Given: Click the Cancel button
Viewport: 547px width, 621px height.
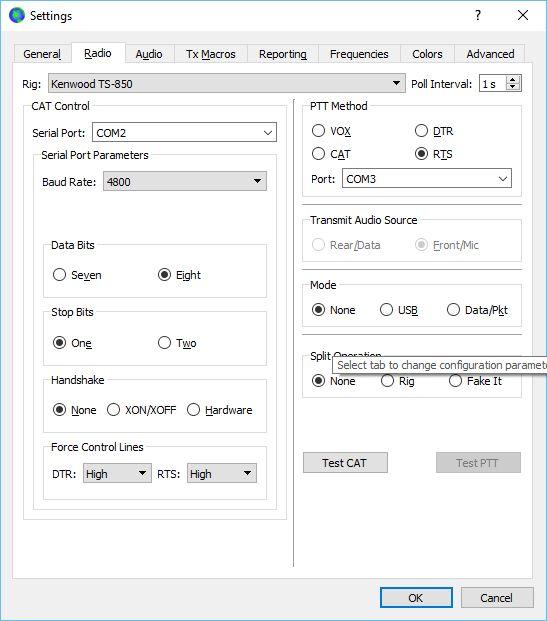Looking at the screenshot, I should point(497,597).
